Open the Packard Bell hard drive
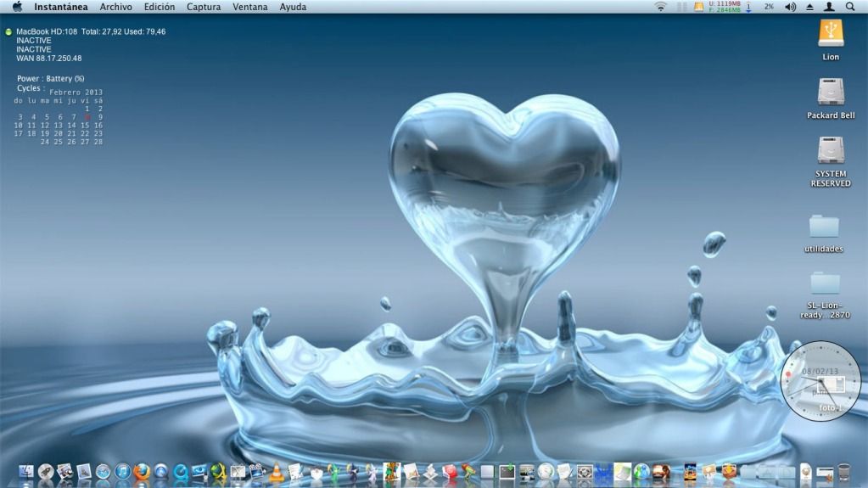Screen dimensions: 868x488 pyautogui.click(x=831, y=92)
